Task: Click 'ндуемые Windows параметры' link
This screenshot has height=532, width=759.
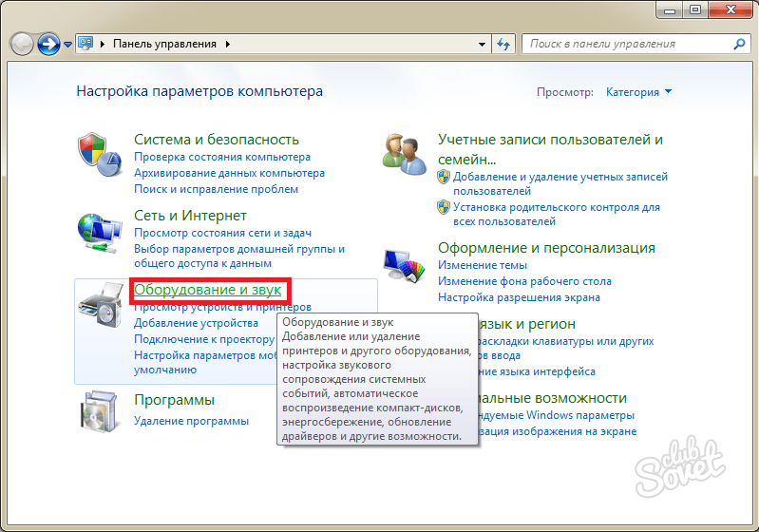Action: (556, 415)
